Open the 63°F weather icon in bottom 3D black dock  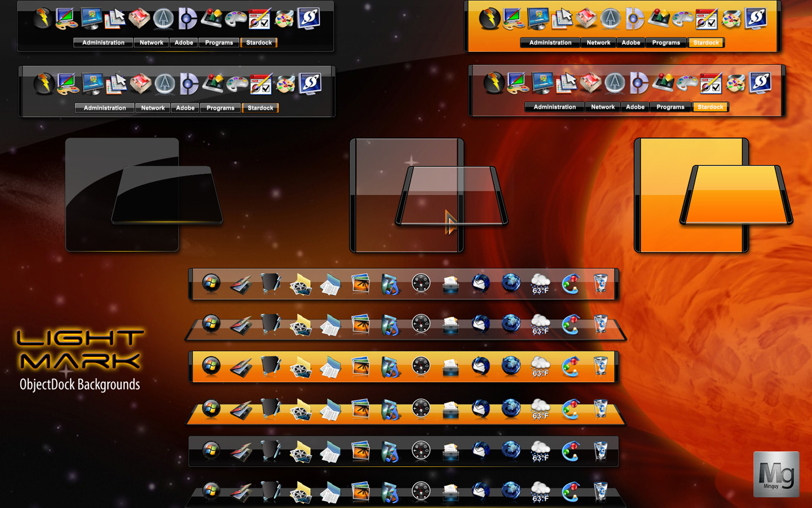[x=540, y=492]
